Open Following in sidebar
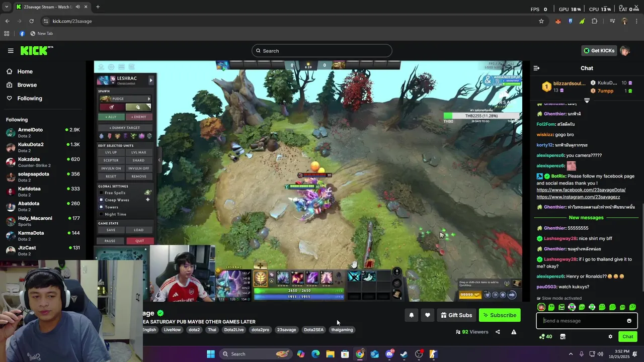 (x=30, y=98)
